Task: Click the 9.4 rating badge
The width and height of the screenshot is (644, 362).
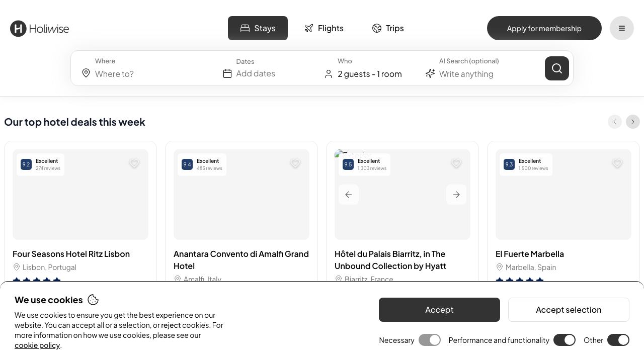Action: [187, 164]
